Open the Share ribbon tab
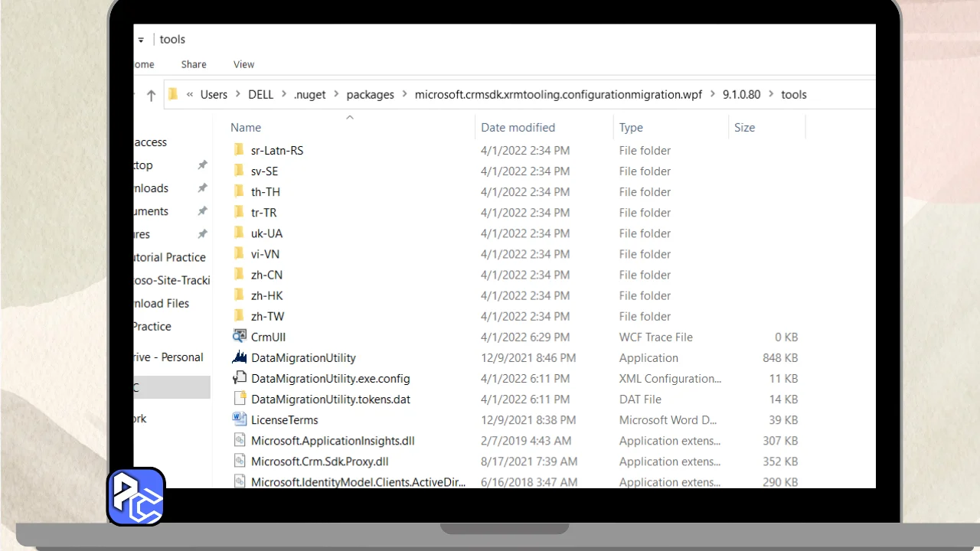Screen dimensions: 980x551 click(194, 64)
